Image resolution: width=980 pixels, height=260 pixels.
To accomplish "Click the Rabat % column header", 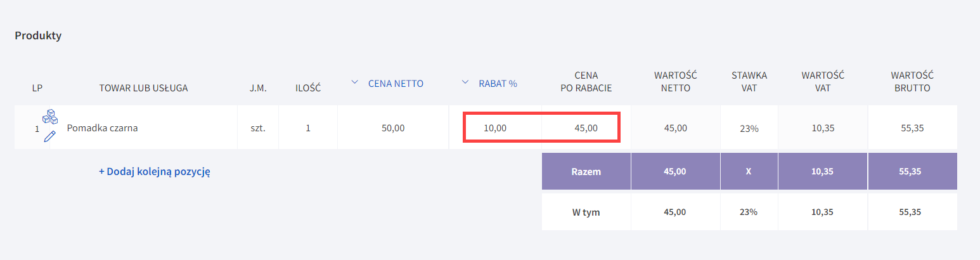I will click(x=498, y=83).
